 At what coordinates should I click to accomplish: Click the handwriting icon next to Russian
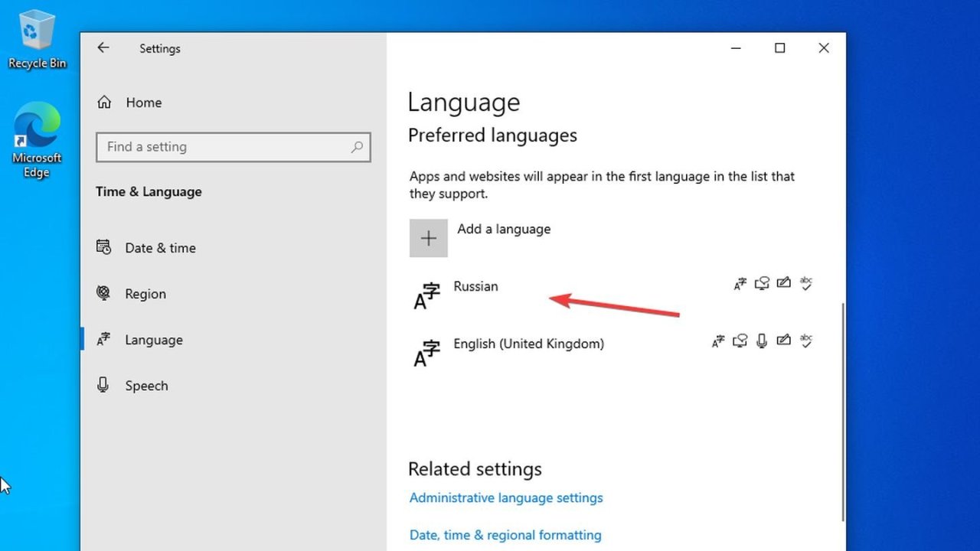click(x=784, y=283)
